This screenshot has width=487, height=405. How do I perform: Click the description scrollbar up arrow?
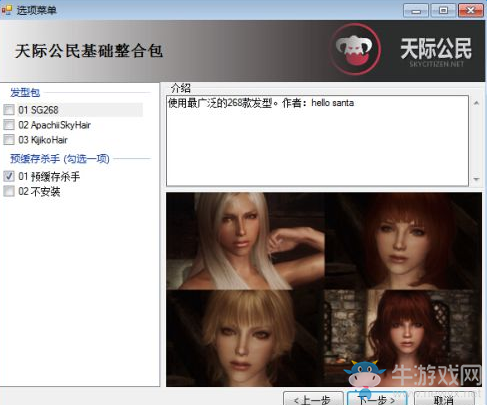[477, 103]
